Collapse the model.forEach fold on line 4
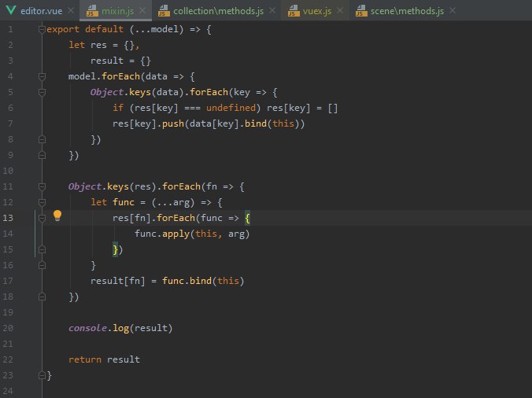Screen dimensions: 532x398 (x=42, y=76)
